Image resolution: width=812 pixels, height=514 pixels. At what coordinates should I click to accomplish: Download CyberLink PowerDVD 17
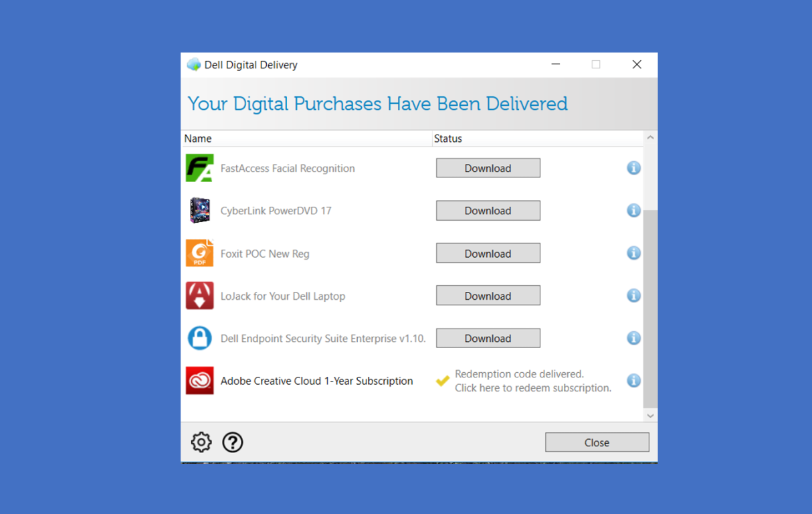[x=488, y=210]
